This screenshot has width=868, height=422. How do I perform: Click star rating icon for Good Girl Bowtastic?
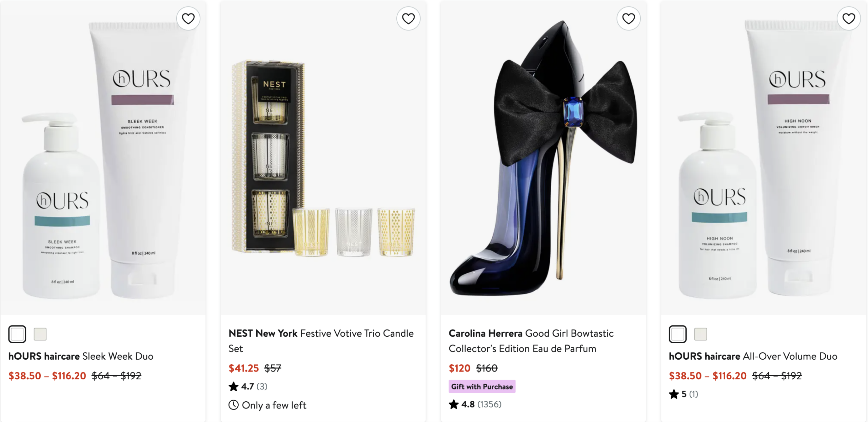coord(454,404)
